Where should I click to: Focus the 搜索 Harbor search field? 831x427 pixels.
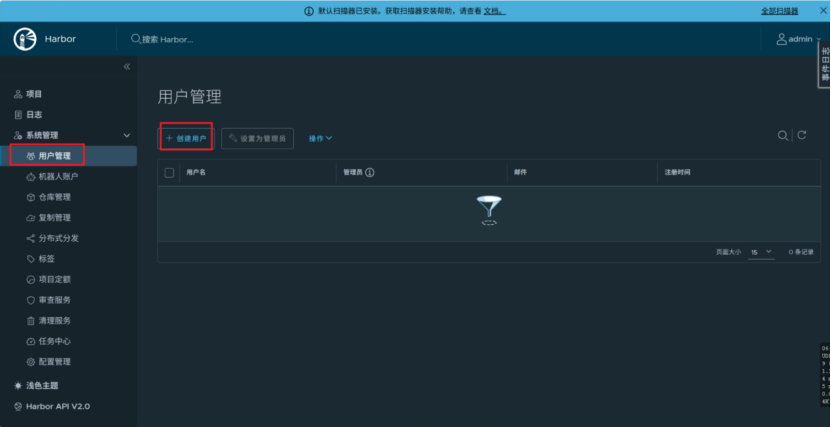[x=167, y=39]
